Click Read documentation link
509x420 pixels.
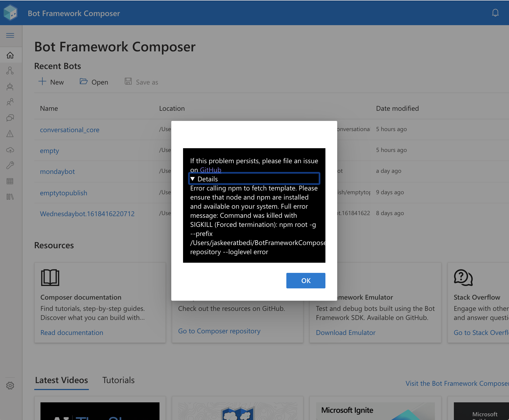coord(72,333)
